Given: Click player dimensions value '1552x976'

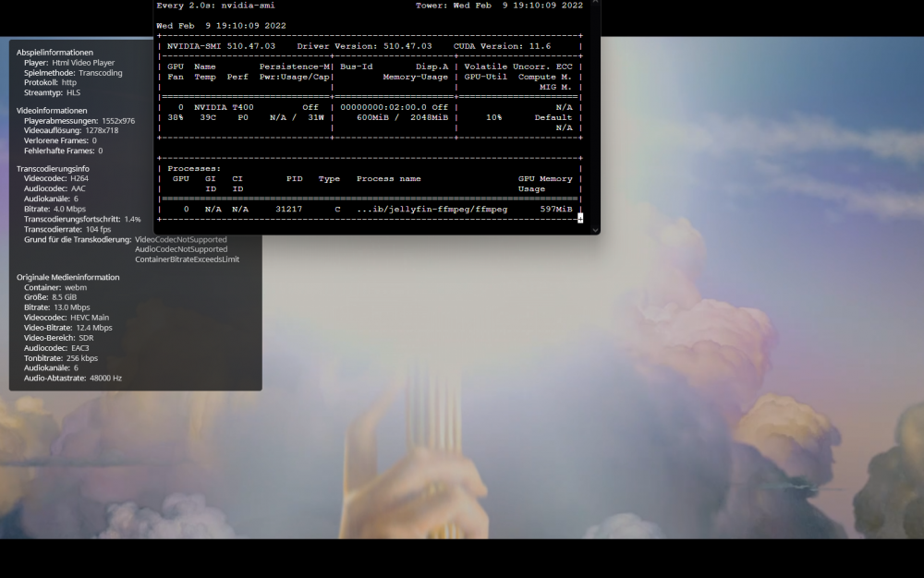Looking at the screenshot, I should coord(118,121).
